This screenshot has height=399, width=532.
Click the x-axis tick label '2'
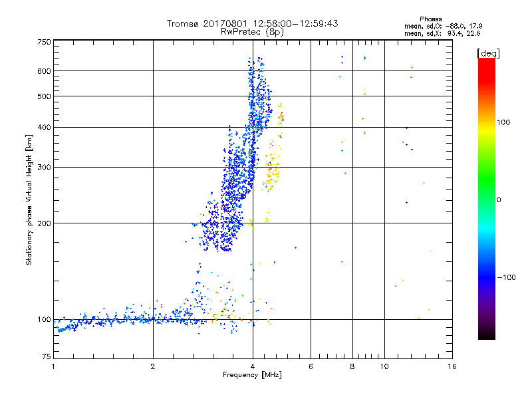153,366
